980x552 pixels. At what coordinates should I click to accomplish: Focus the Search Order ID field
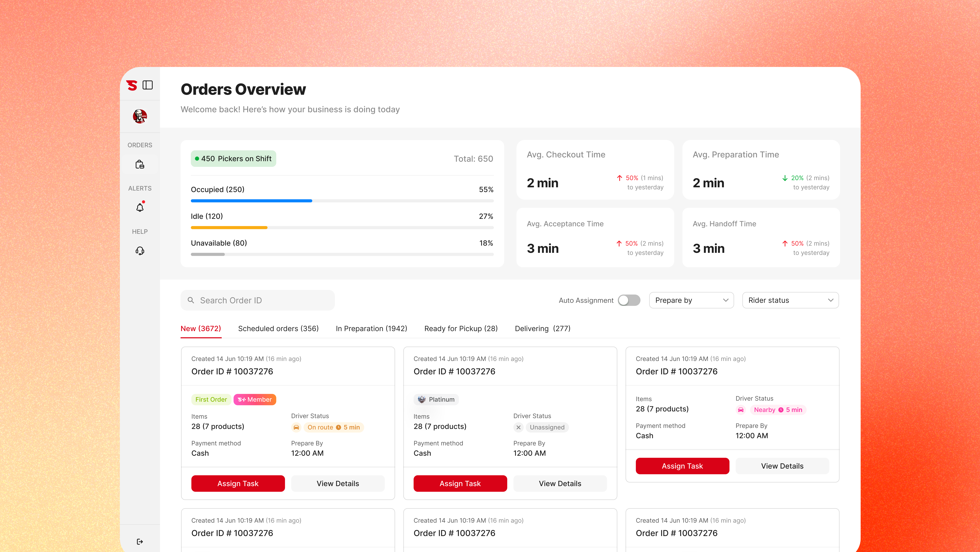coord(262,300)
